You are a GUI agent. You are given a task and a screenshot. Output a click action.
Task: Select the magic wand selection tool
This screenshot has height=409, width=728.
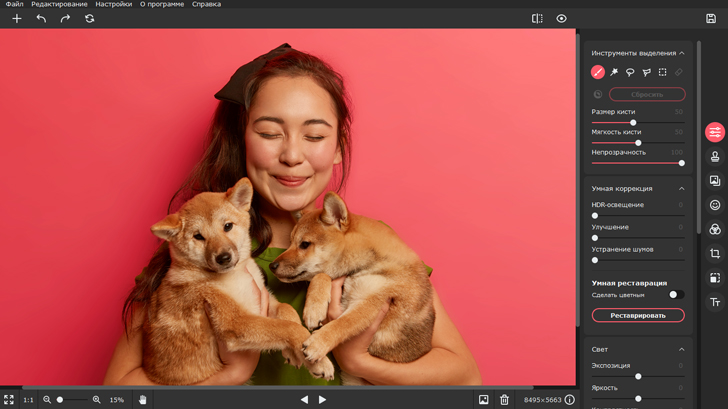(614, 72)
